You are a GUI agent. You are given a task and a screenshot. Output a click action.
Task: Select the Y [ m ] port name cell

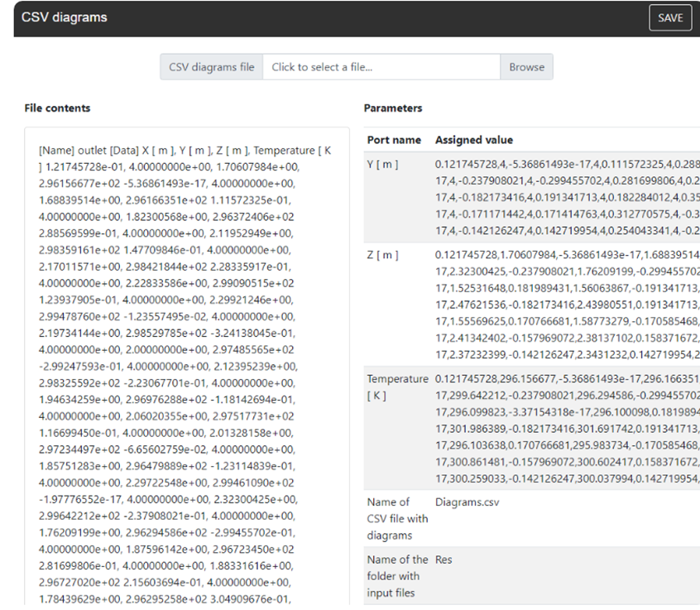(382, 165)
